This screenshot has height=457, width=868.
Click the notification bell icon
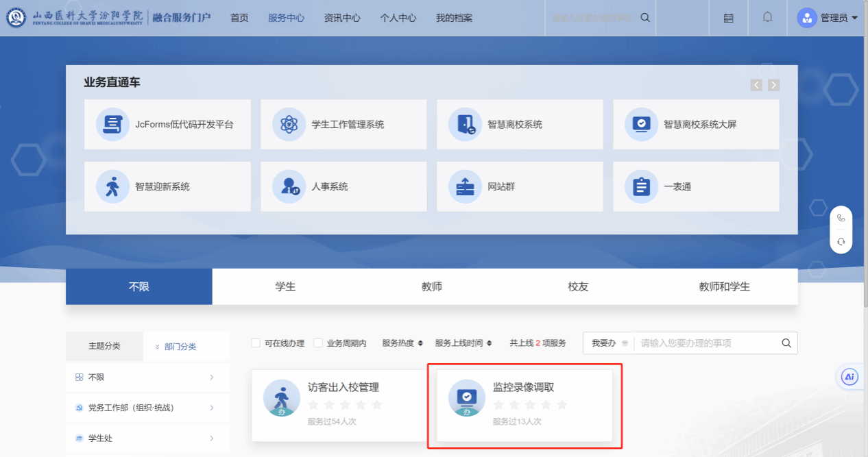pyautogui.click(x=767, y=18)
